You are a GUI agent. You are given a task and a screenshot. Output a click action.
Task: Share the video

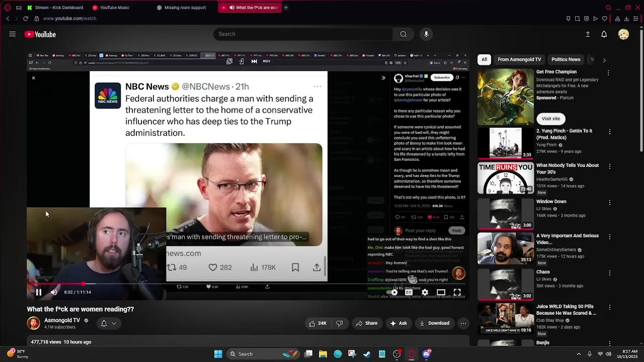click(366, 323)
